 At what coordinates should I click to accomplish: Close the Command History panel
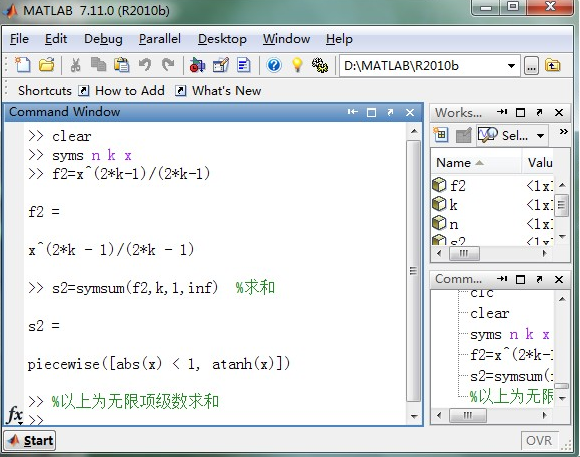pyautogui.click(x=559, y=279)
